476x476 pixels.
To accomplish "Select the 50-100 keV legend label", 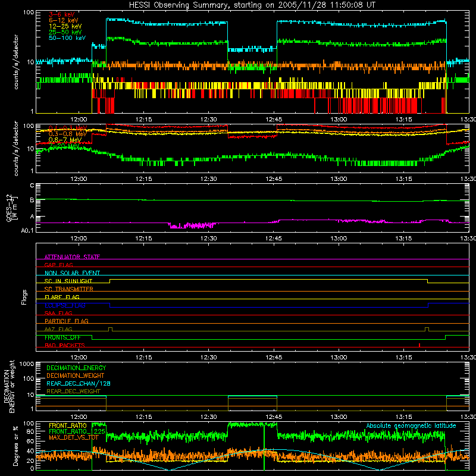I will [67, 37].
